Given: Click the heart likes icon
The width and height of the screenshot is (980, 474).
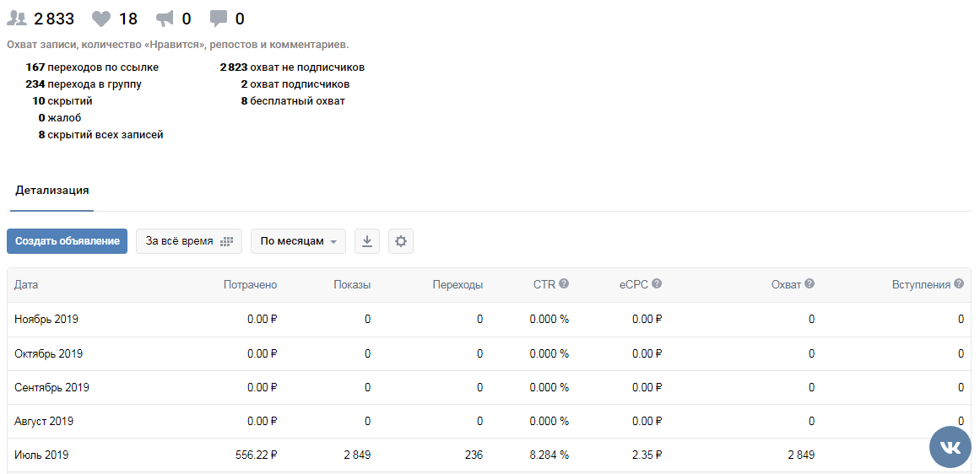Looking at the screenshot, I should [x=100, y=19].
